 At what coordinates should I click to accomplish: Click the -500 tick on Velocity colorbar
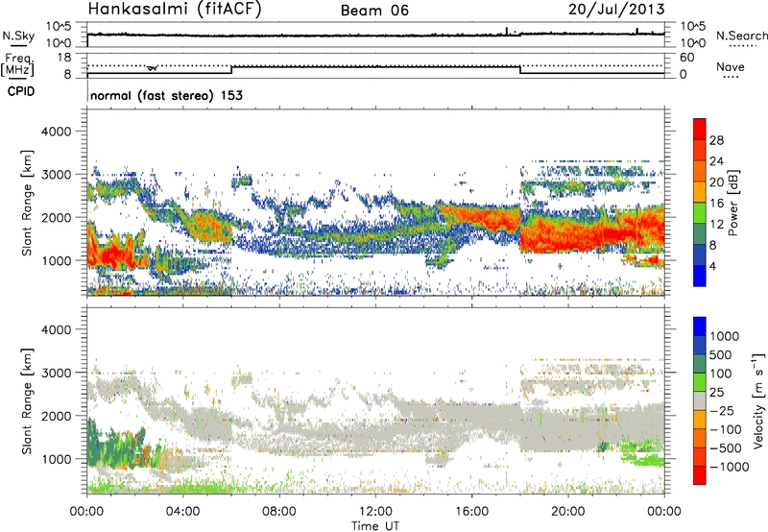pyautogui.click(x=726, y=447)
